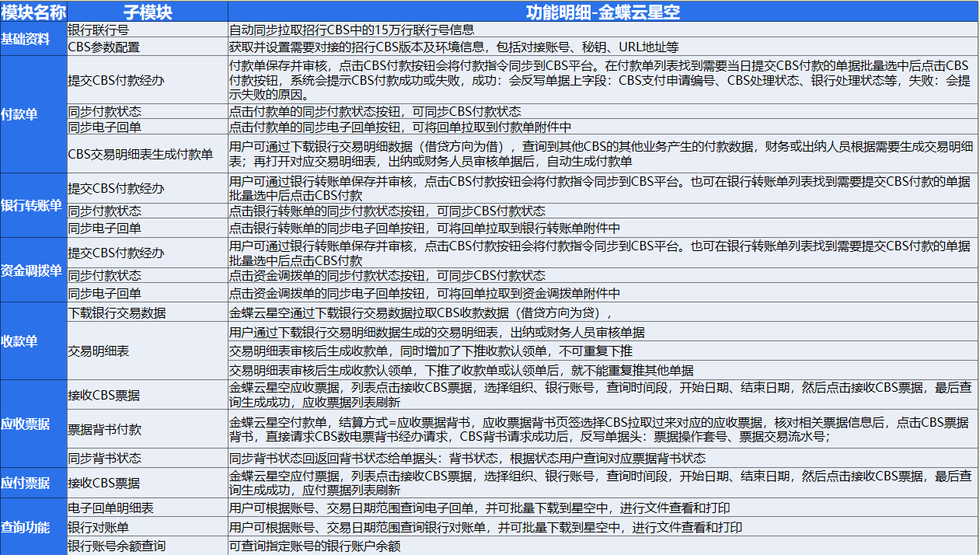Select the 付款单 module cell
The width and height of the screenshot is (980, 555).
tap(33, 113)
